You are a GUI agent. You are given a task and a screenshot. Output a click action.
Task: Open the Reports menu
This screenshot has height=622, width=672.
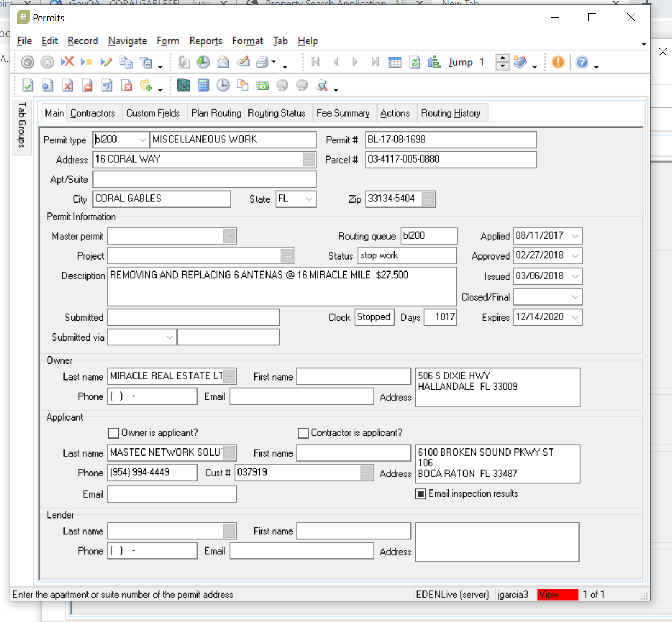pyautogui.click(x=205, y=41)
